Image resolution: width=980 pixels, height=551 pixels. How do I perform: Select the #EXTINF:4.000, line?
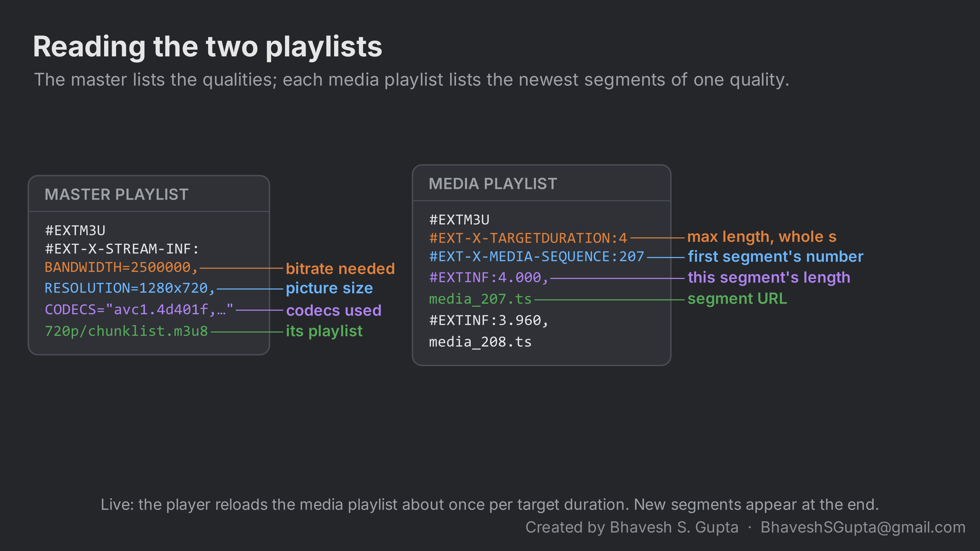[488, 278]
